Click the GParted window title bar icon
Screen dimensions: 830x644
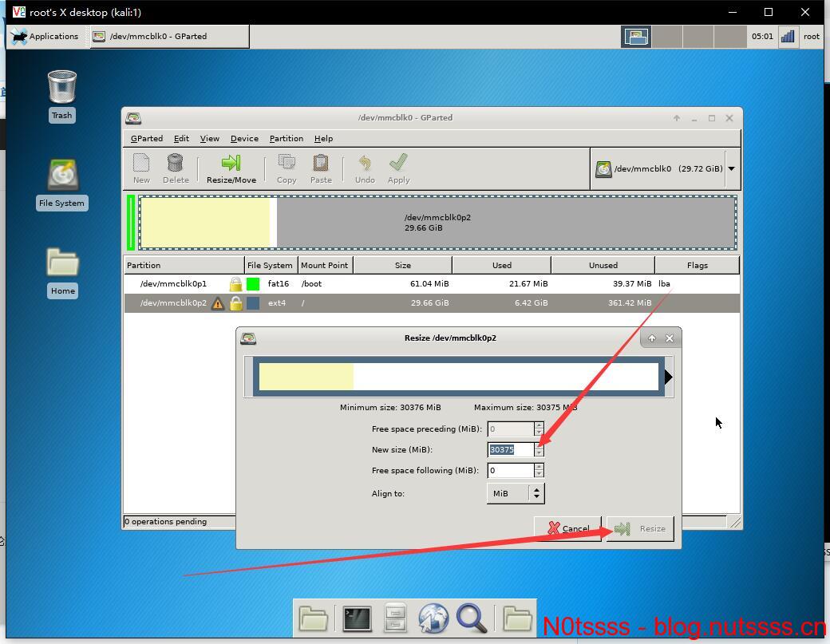click(x=133, y=118)
